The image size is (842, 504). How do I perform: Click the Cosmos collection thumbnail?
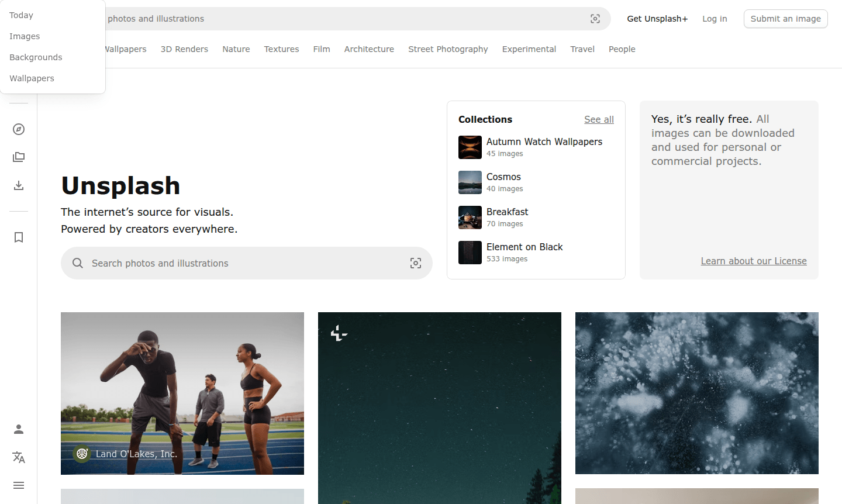click(x=470, y=182)
